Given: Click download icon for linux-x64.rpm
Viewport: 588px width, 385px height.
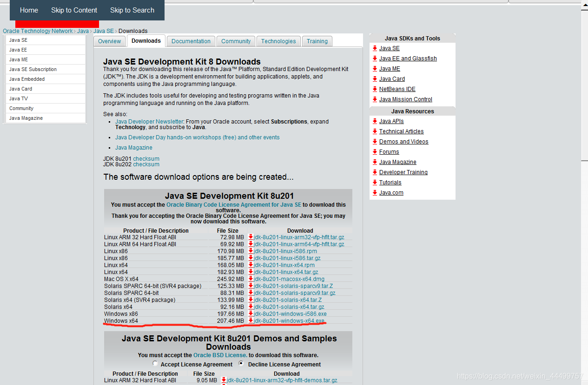Looking at the screenshot, I should pyautogui.click(x=251, y=265).
